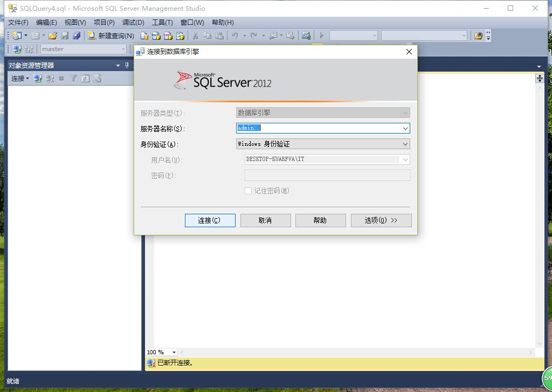Open the New Project dropdown arrow
This screenshot has width=552, height=392.
click(26, 36)
